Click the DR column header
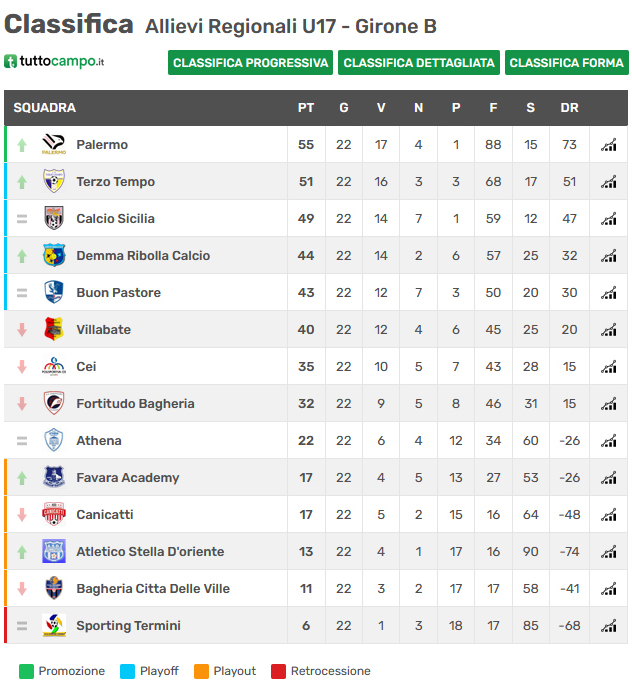The height and width of the screenshot is (695, 632). (570, 108)
